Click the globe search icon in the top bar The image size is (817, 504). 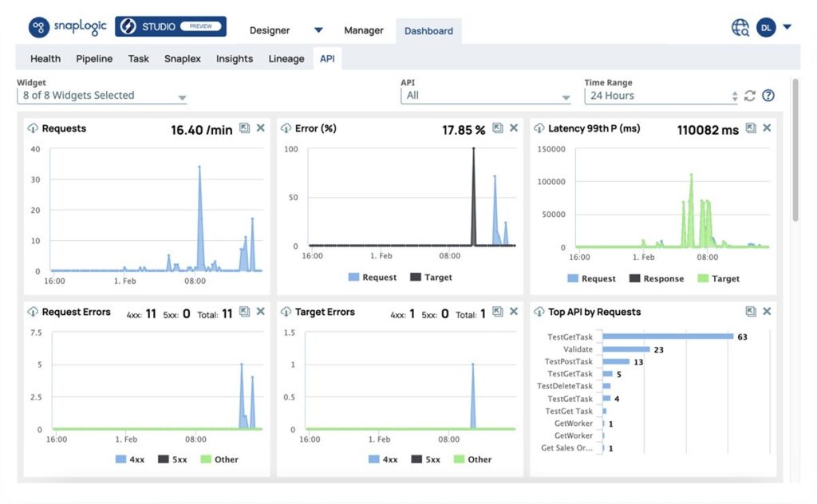click(739, 26)
